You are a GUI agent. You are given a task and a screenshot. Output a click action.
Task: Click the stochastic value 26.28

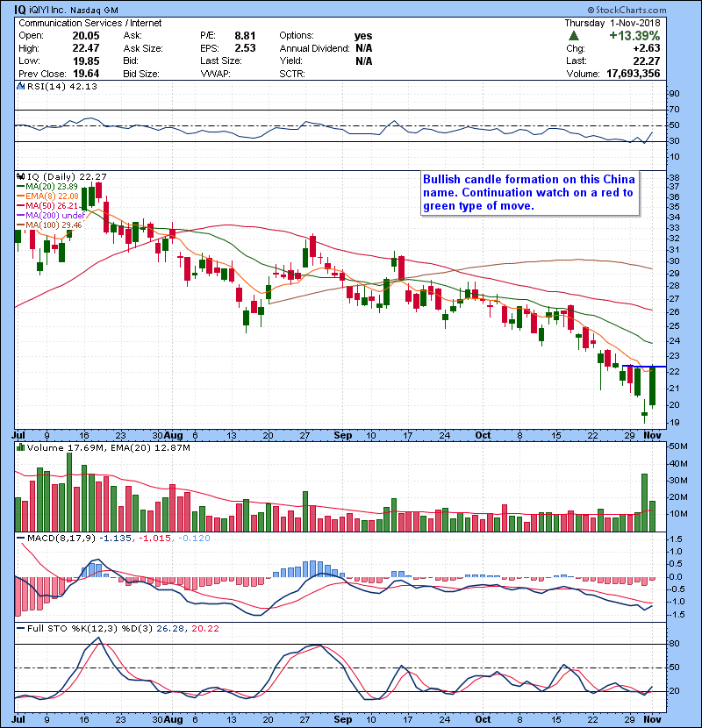click(170, 629)
